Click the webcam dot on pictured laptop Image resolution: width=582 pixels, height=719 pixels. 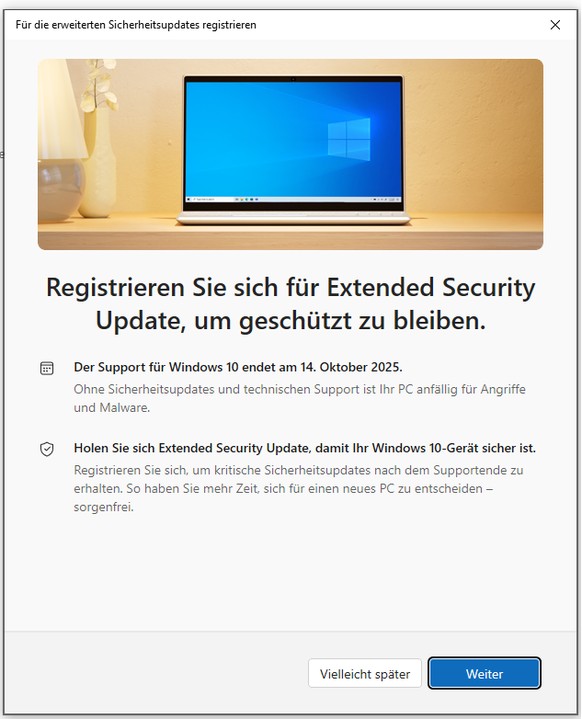(x=293, y=79)
